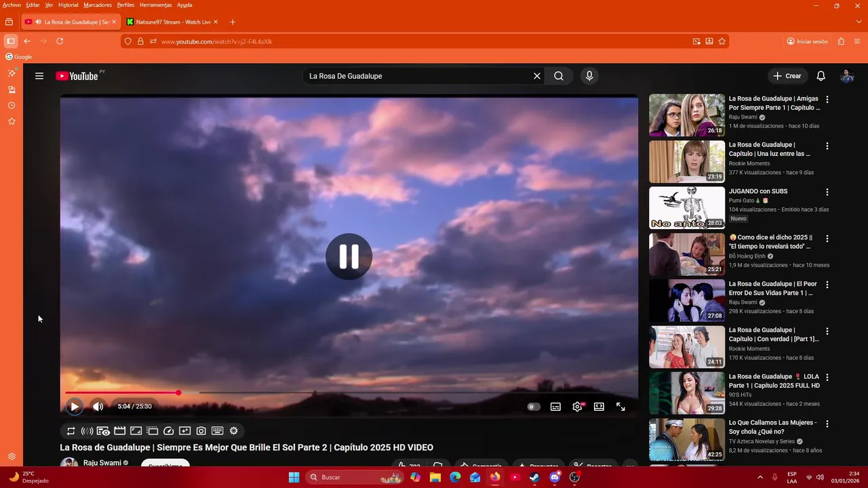Open the synced tabs icon in Firefox sidebar
The image size is (868, 488).
[12, 89]
